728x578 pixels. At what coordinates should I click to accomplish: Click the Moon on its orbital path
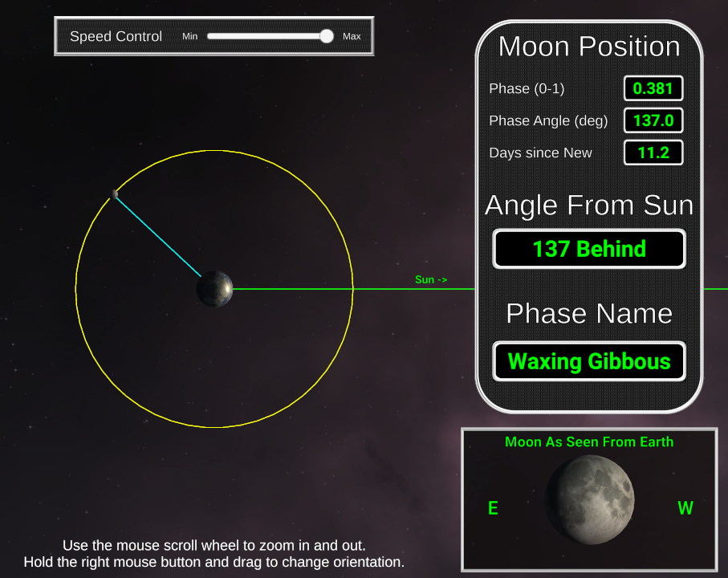tap(116, 193)
